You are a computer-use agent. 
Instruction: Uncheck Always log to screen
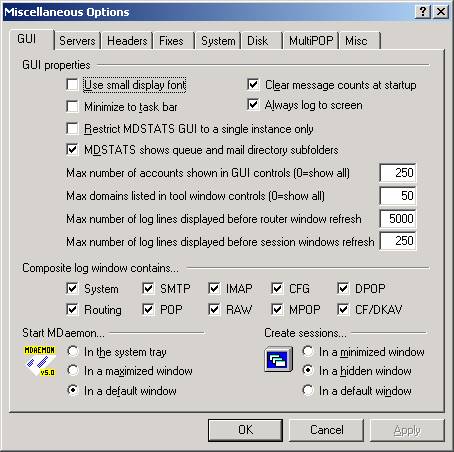click(253, 105)
